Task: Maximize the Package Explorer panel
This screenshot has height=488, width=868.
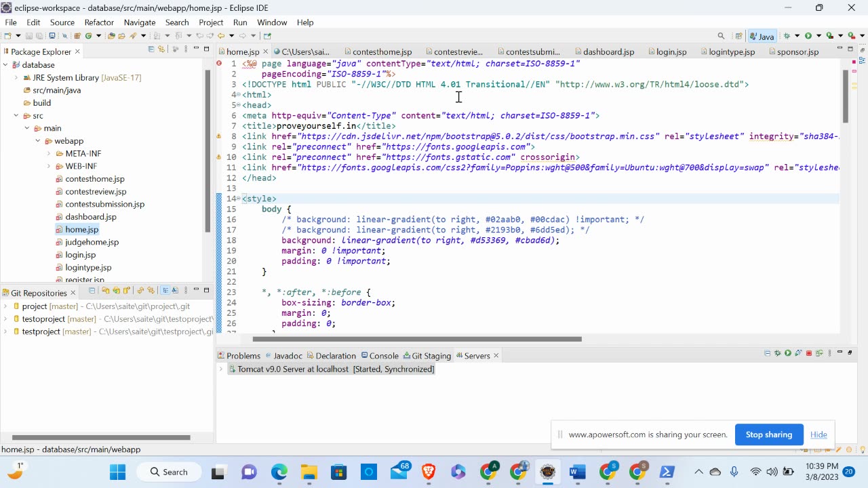Action: (x=206, y=49)
